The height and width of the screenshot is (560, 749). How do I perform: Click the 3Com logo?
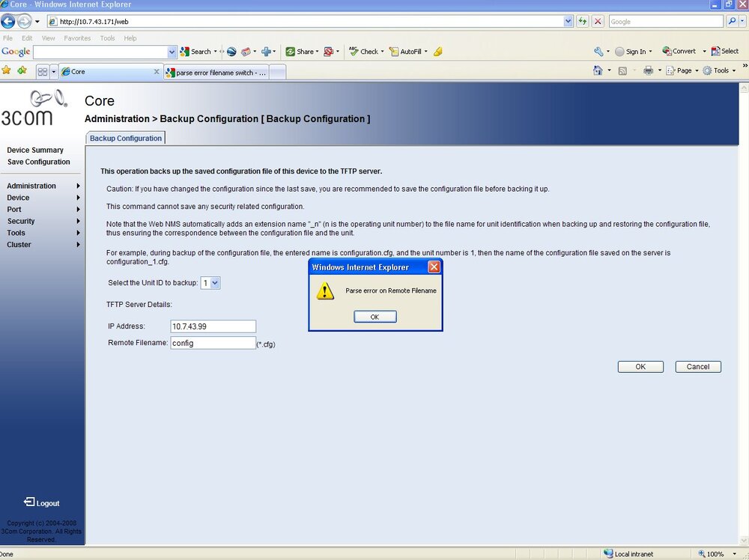34,108
